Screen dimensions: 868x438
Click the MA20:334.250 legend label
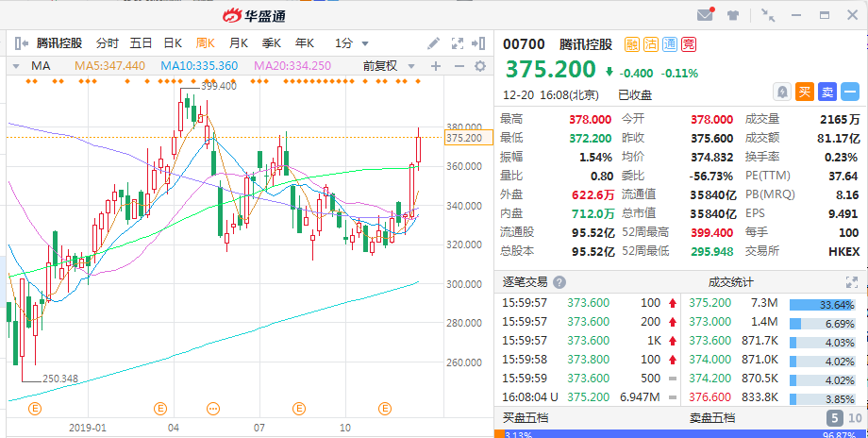292,66
